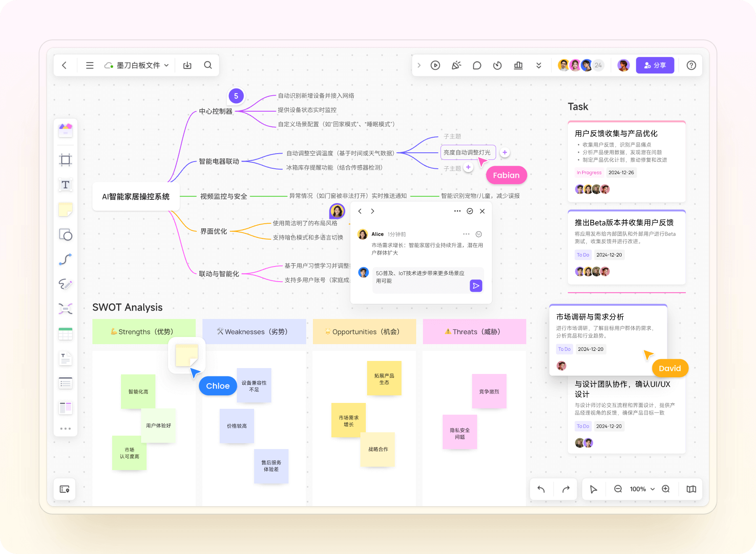Add emoji reaction to Alice's comment

(478, 234)
